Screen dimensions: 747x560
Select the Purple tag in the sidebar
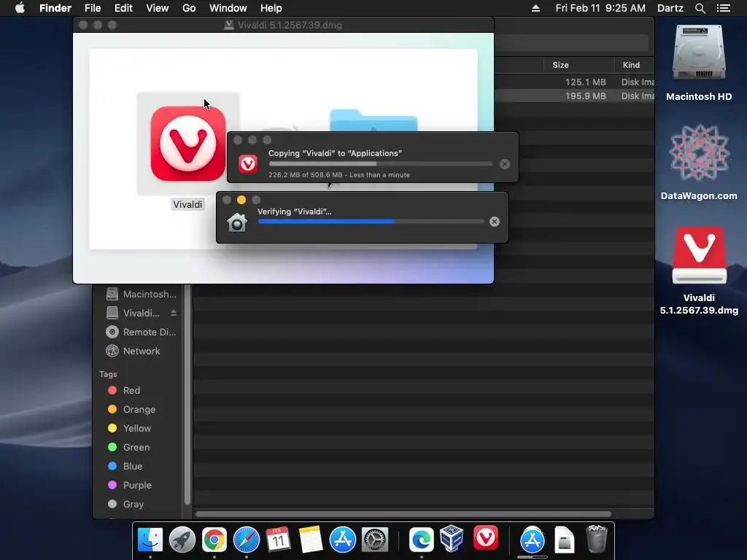pyautogui.click(x=130, y=485)
